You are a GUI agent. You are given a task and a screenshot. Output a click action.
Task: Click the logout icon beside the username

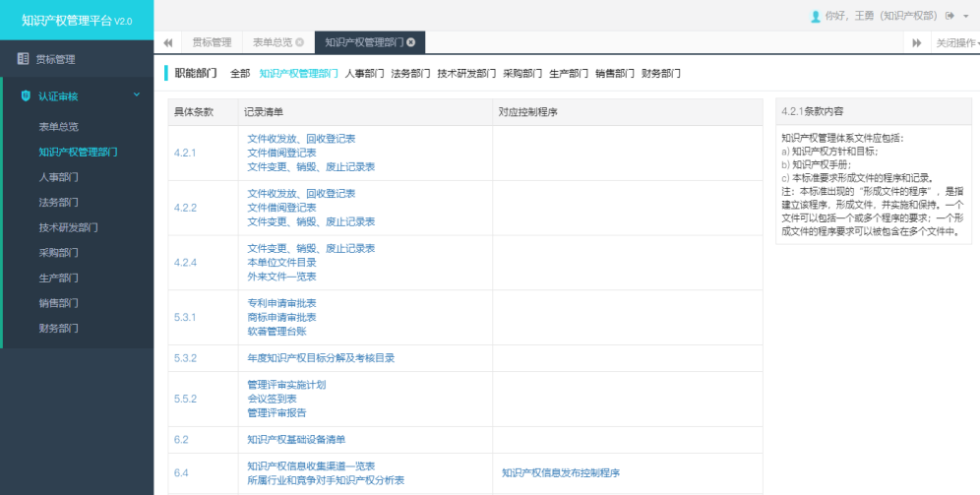[949, 16]
